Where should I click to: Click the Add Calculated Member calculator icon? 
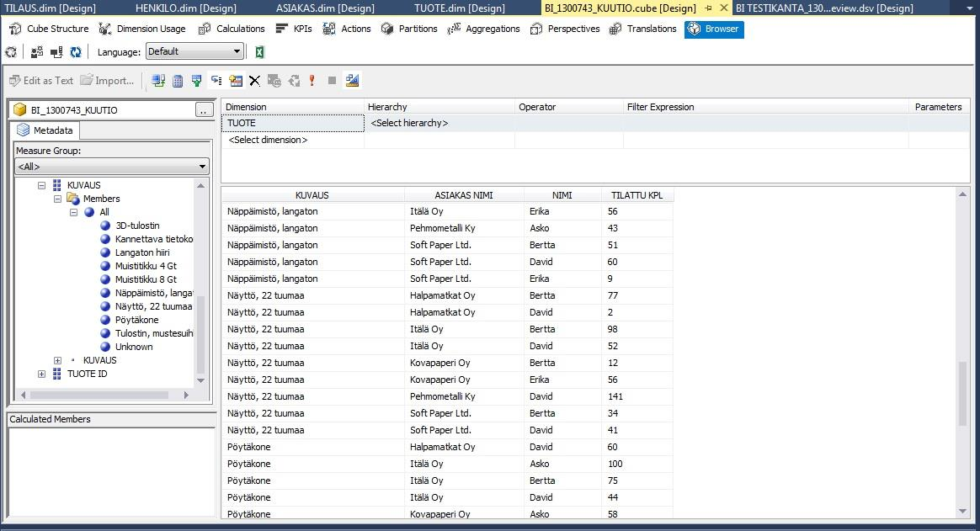178,81
